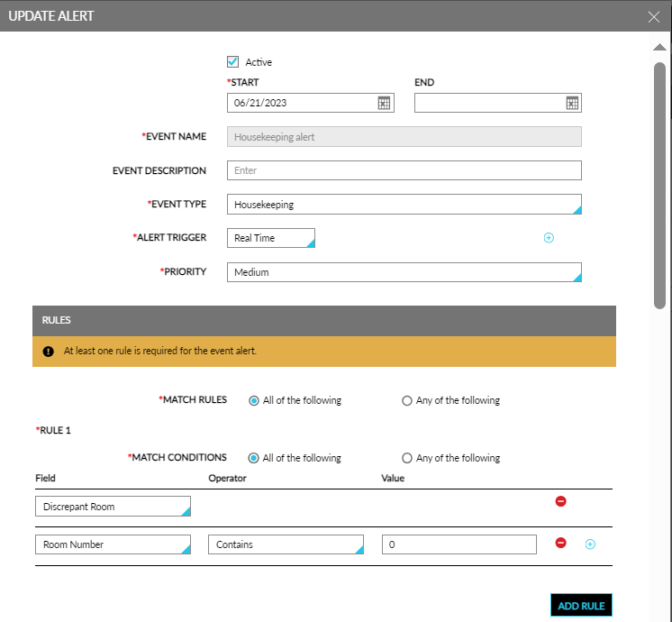Open the Room Number field dropdown
This screenshot has width=672, height=622.
113,544
